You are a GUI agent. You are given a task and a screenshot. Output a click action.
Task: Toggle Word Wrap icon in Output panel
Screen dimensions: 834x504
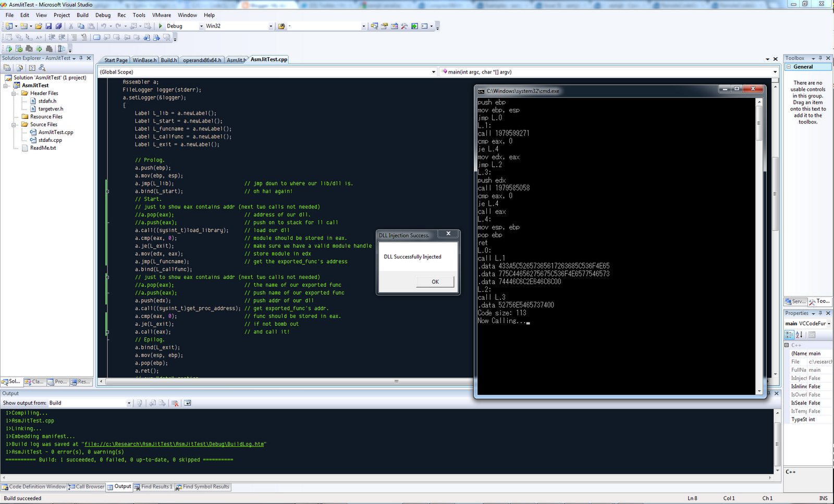tap(188, 403)
